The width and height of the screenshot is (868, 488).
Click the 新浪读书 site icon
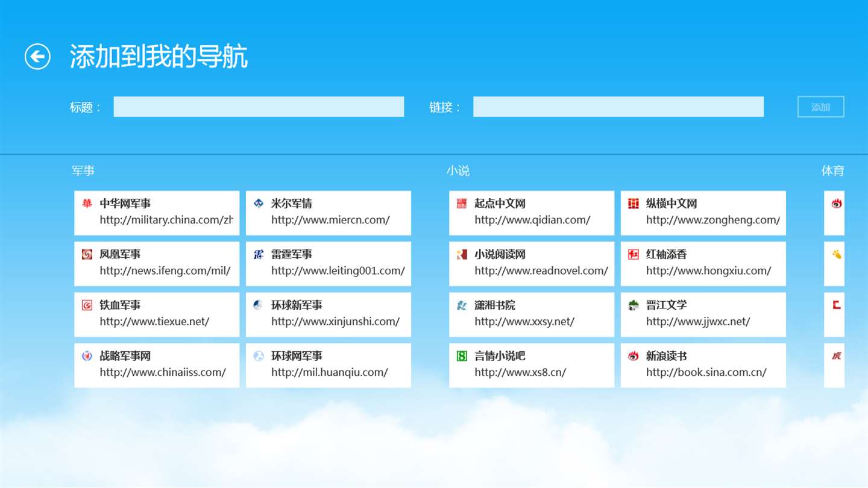click(x=634, y=356)
